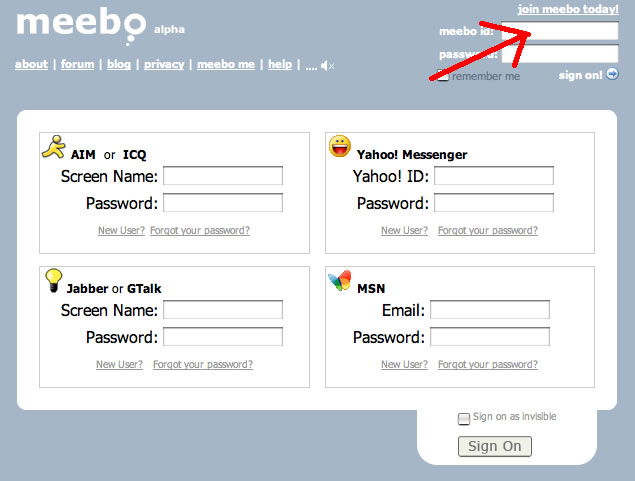Viewport: 635px width, 481px height.
Task: Mute sound with the speaker icon
Action: point(327,66)
